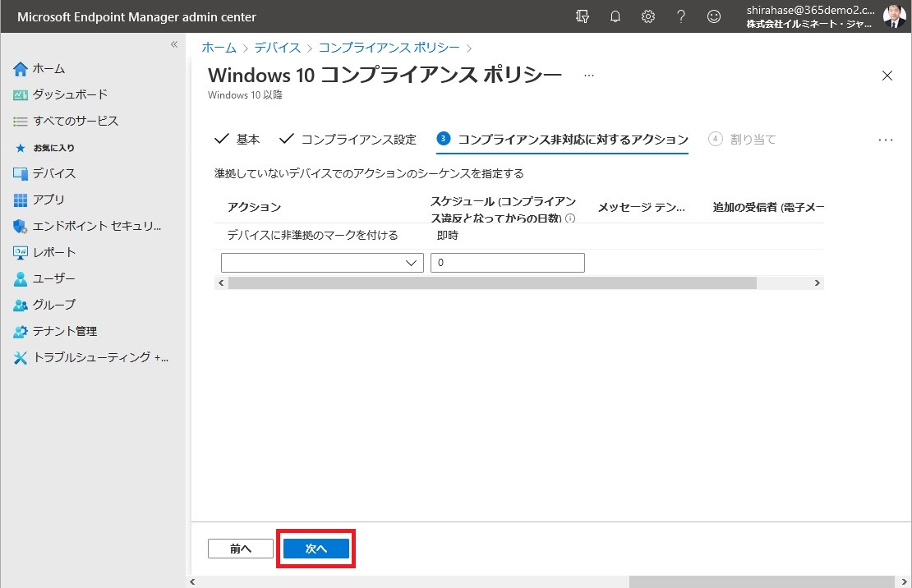Screen dimensions: 912x588
Task: Open ユーザー in the sidebar menu
Action: coord(54,278)
